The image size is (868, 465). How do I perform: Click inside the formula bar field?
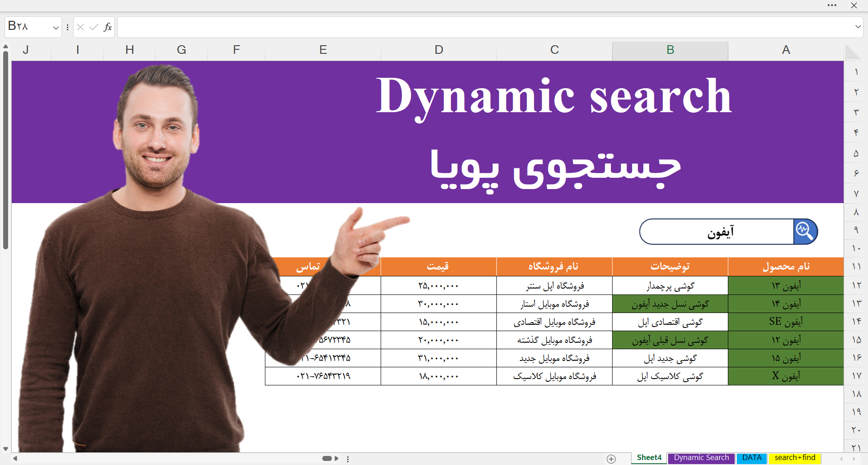pyautogui.click(x=485, y=27)
